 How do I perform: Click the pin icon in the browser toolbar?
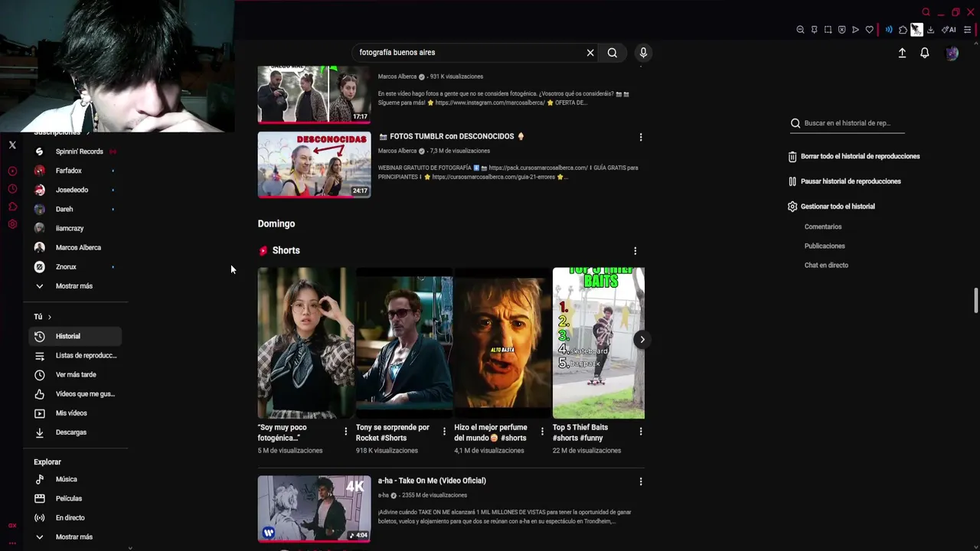(814, 30)
